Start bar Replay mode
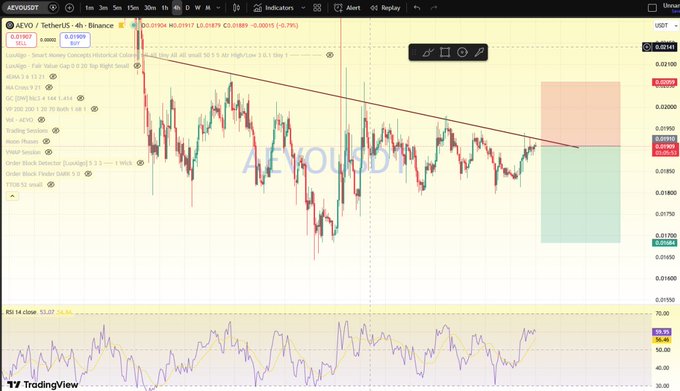Screen dimensions: 680x391 (x=385, y=8)
